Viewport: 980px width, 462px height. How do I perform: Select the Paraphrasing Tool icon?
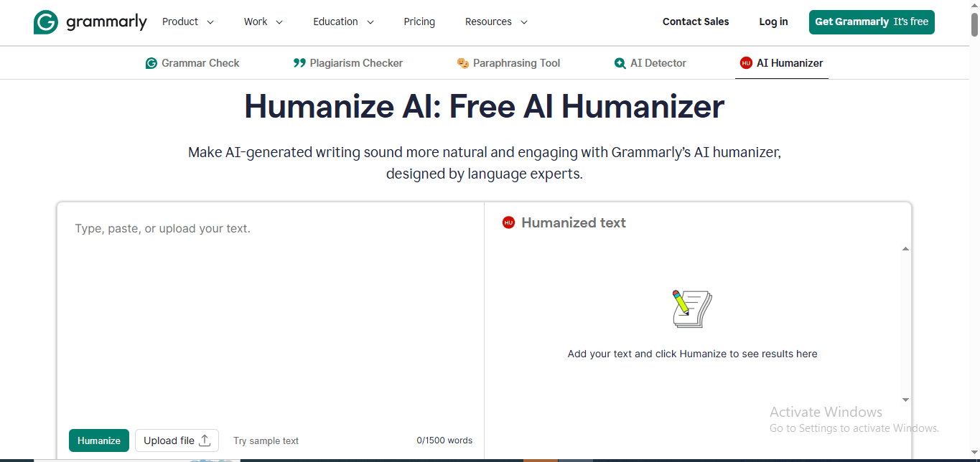463,63
